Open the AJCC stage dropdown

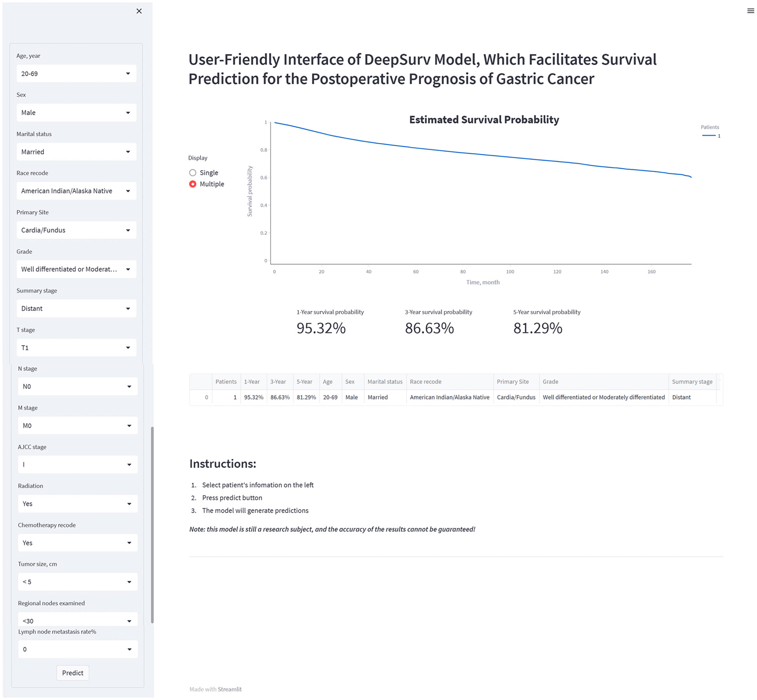(x=78, y=464)
